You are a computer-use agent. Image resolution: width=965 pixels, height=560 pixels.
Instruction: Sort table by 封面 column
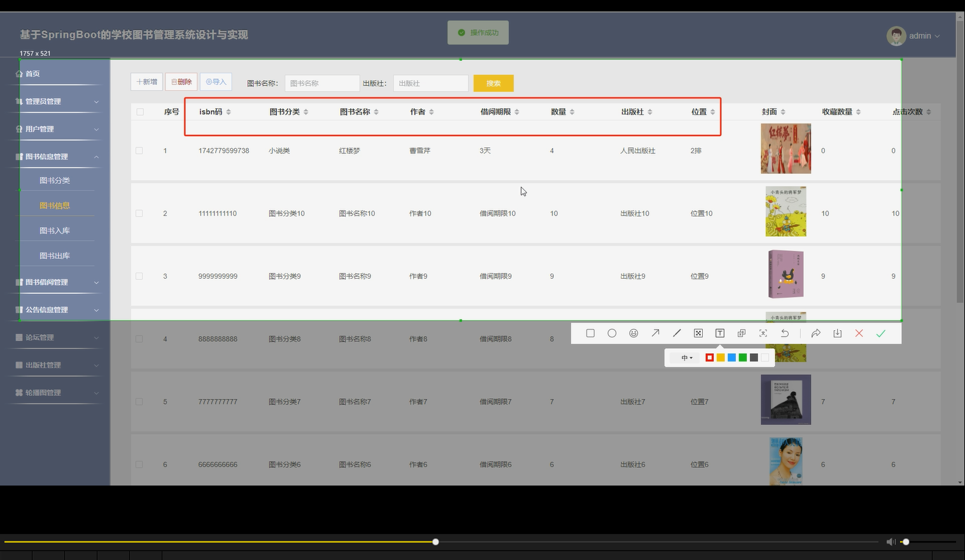click(x=783, y=112)
